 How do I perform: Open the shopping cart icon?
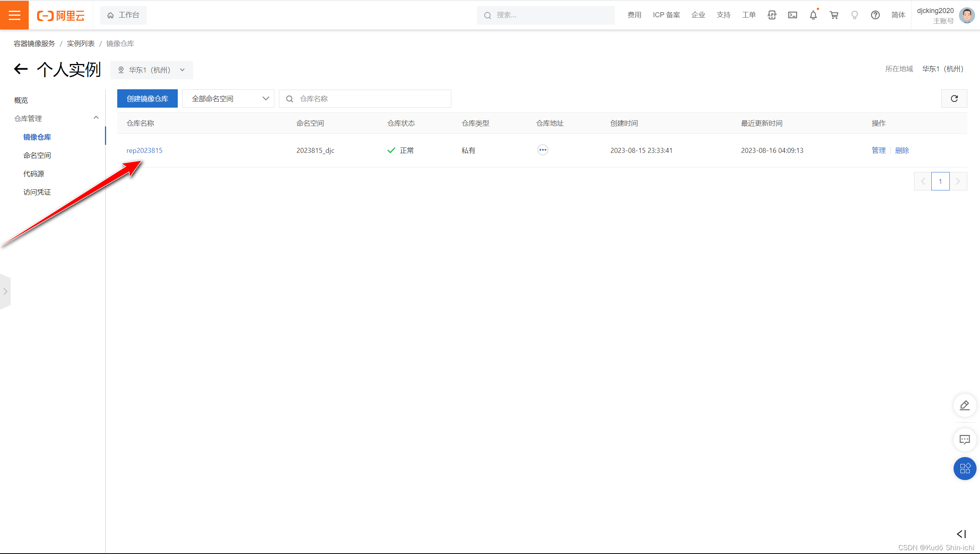coord(834,15)
